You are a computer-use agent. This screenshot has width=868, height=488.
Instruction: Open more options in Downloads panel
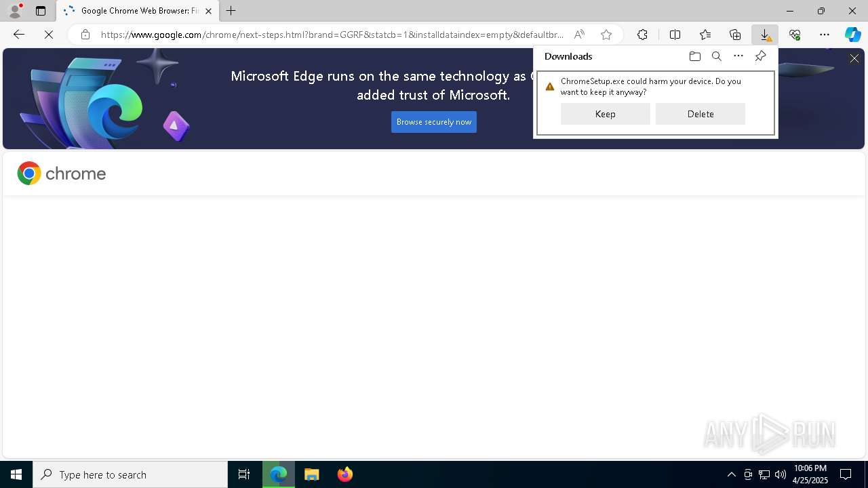coord(738,56)
